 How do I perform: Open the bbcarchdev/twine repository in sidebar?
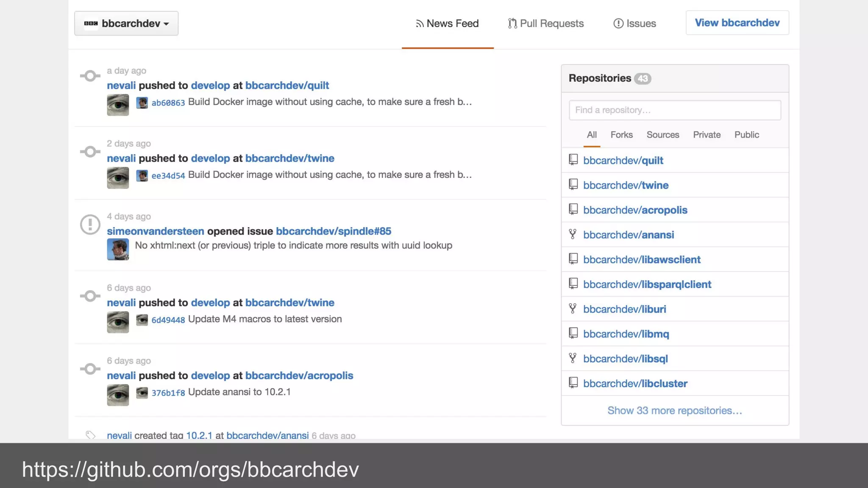[x=626, y=185]
